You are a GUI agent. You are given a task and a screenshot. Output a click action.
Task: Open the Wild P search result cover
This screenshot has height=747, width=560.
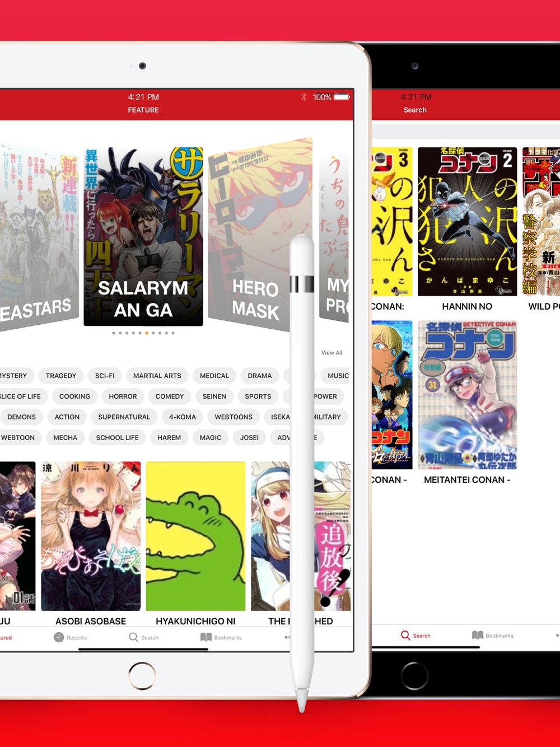click(541, 221)
